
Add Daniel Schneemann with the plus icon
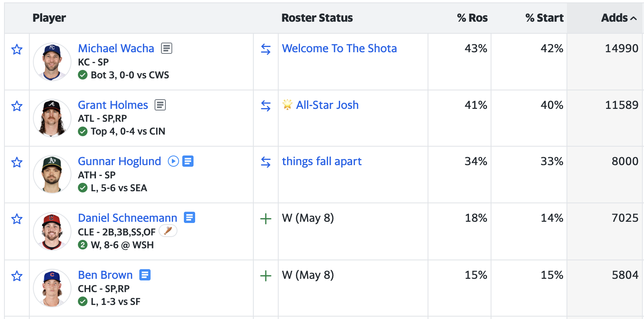point(266,219)
